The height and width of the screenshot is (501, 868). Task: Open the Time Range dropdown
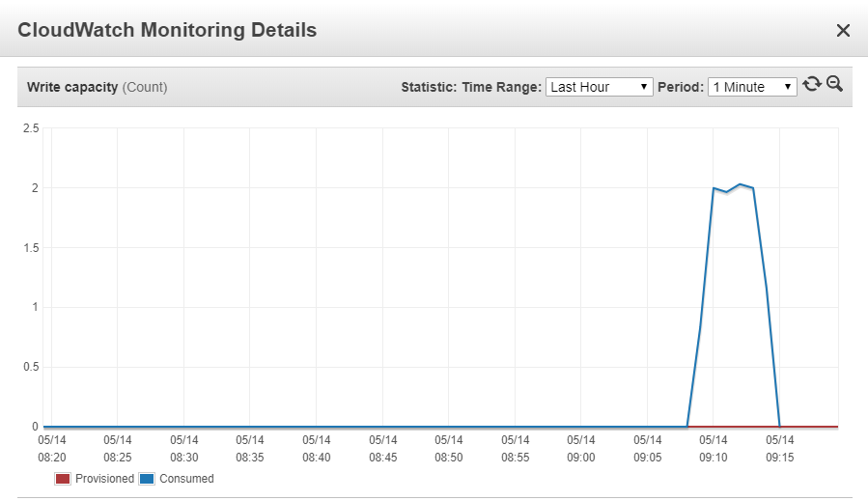[x=599, y=87]
